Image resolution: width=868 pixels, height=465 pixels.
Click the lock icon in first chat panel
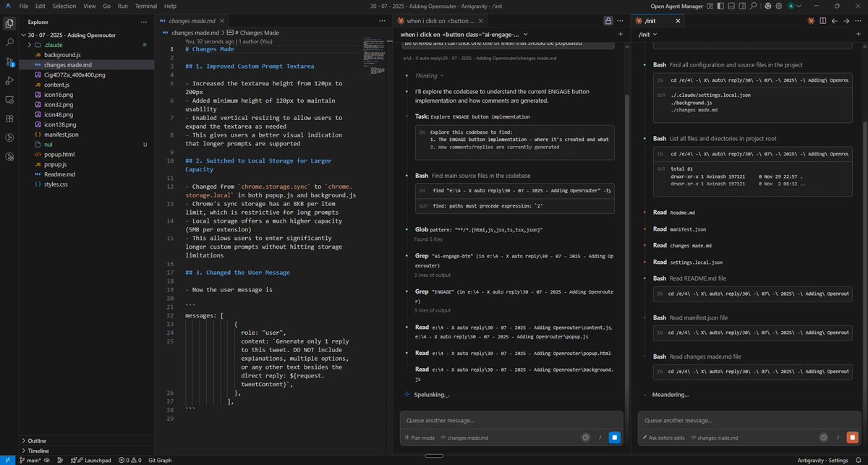pos(608,21)
